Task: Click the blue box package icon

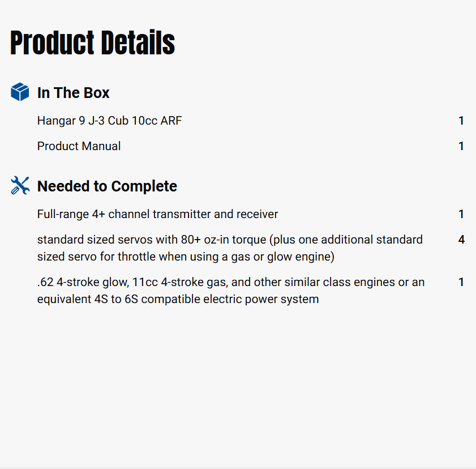Action: point(20,92)
